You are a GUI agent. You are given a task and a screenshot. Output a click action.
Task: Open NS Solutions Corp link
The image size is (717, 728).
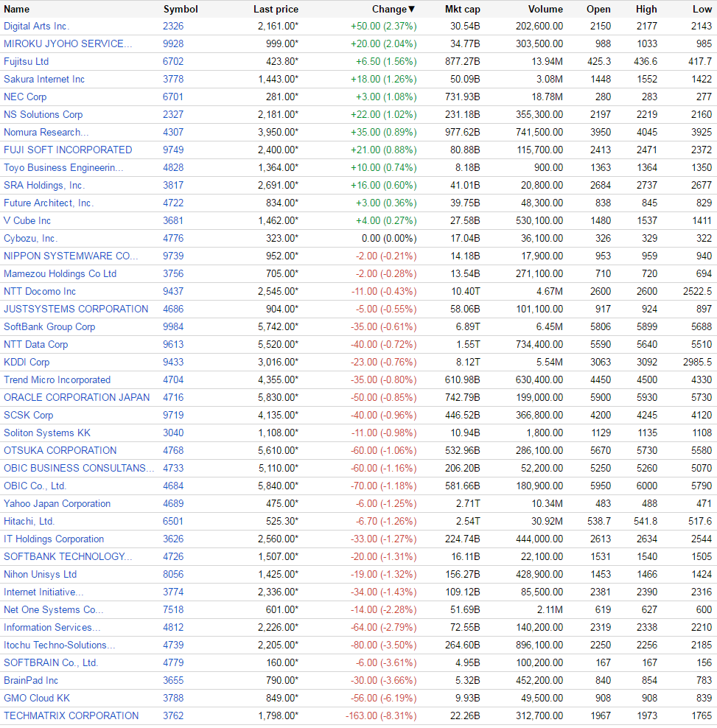(43, 114)
